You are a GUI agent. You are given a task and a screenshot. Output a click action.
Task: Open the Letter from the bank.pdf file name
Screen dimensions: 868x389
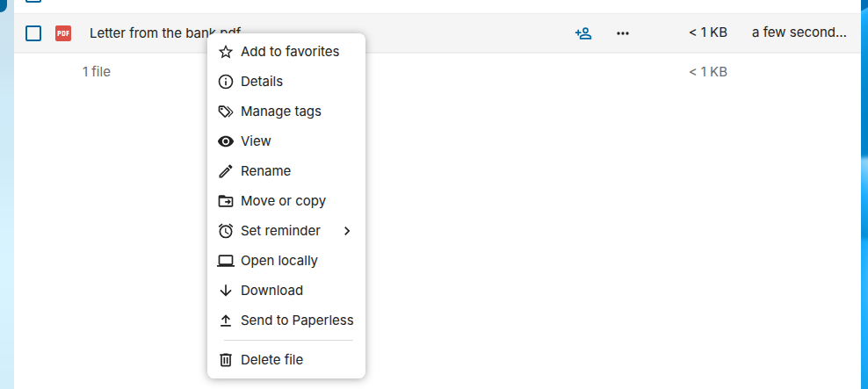(x=165, y=32)
